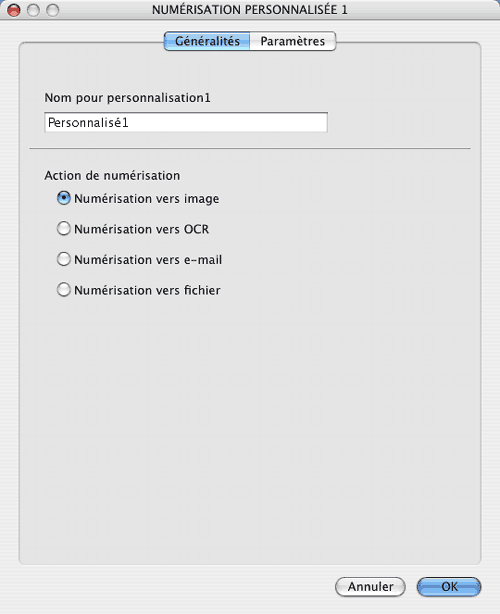This screenshot has width=500, height=614.
Task: Minimize the window using the middle title button
Action: [33, 10]
